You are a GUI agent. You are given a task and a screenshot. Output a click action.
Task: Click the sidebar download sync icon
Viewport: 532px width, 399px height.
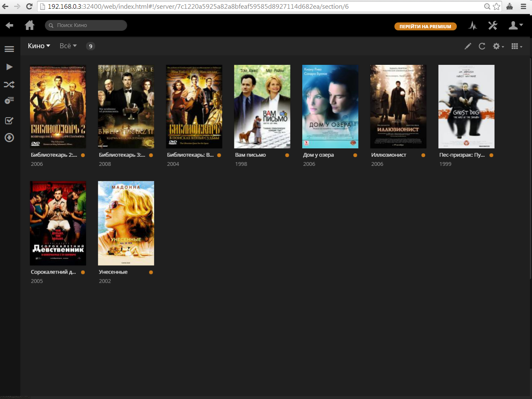point(9,138)
